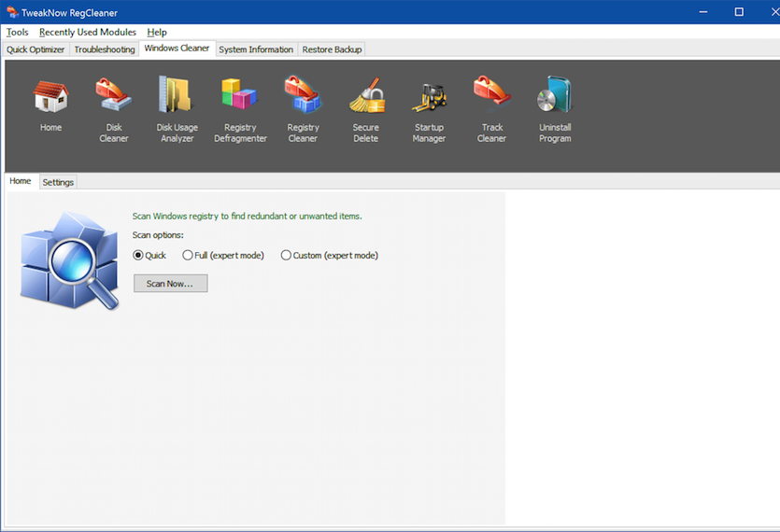
Task: Open the Uninstall Program tool
Action: click(x=555, y=109)
